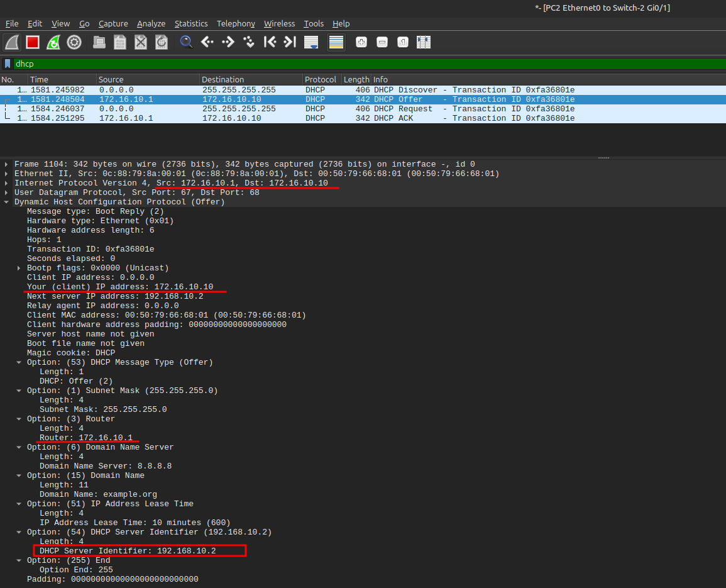Screen dimensions: 726x588
Task: Toggle auto-scroll during live capture
Action: pyautogui.click(x=311, y=43)
